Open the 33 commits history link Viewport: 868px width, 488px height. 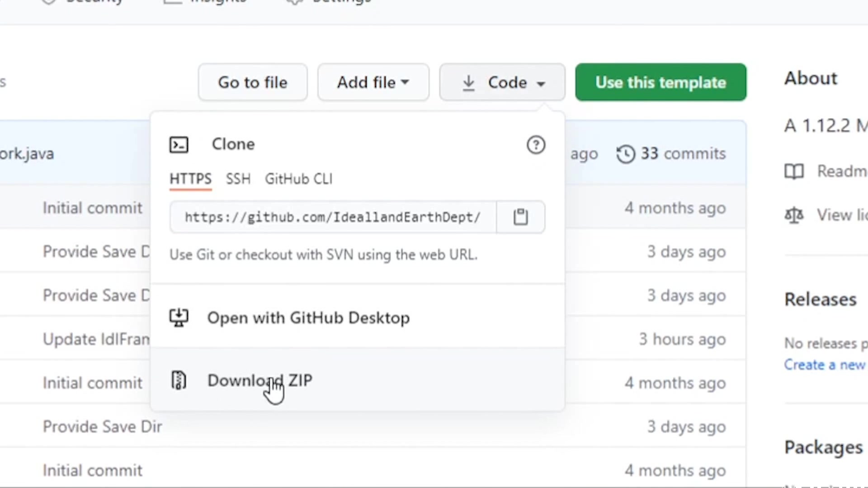click(x=683, y=154)
